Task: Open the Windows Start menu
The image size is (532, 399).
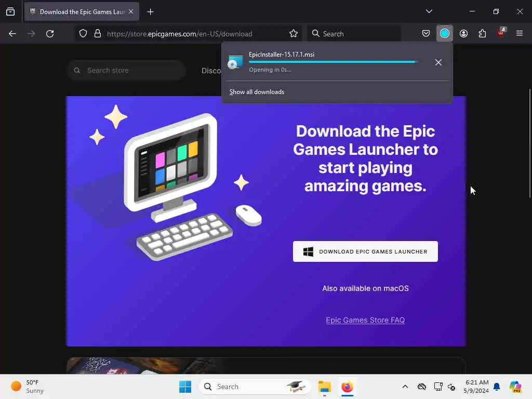Action: point(185,387)
